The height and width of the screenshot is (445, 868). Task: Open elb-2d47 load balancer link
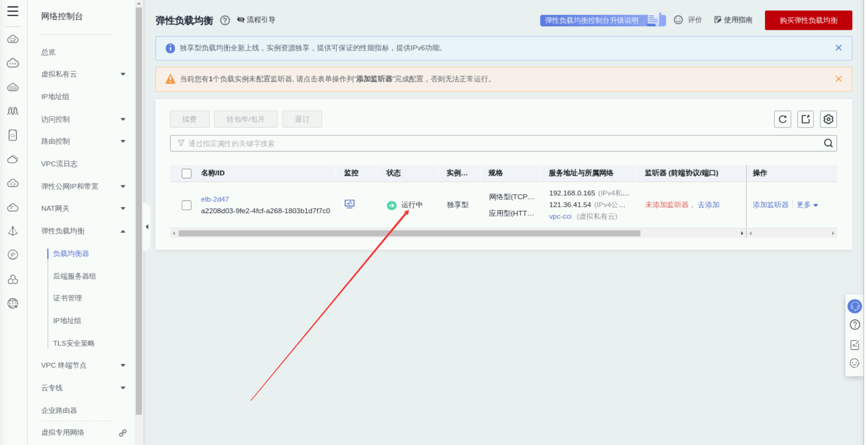tap(215, 199)
